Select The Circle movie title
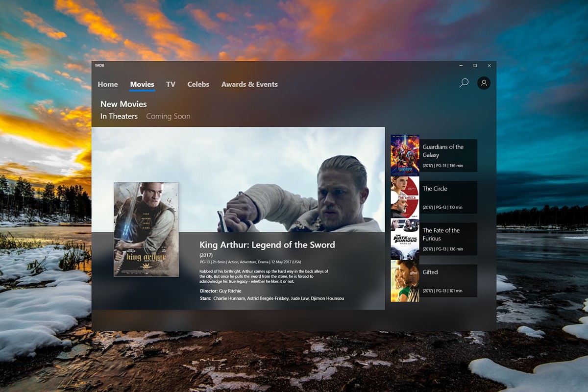588x392 pixels. tap(435, 189)
